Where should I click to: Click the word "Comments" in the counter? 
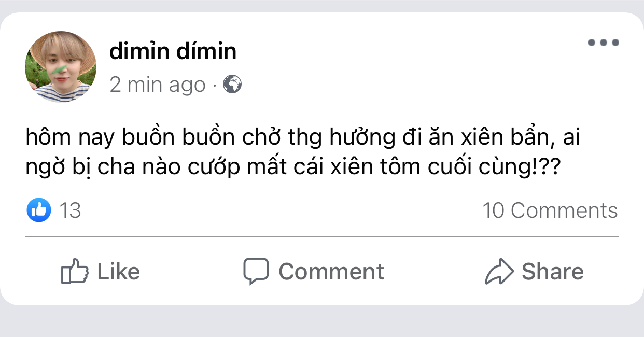[x=564, y=210]
